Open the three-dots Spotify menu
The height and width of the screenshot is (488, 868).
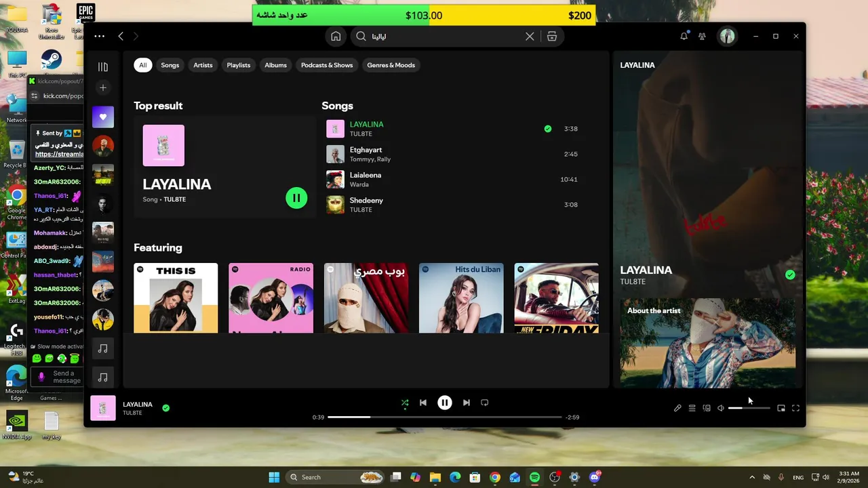[100, 37]
